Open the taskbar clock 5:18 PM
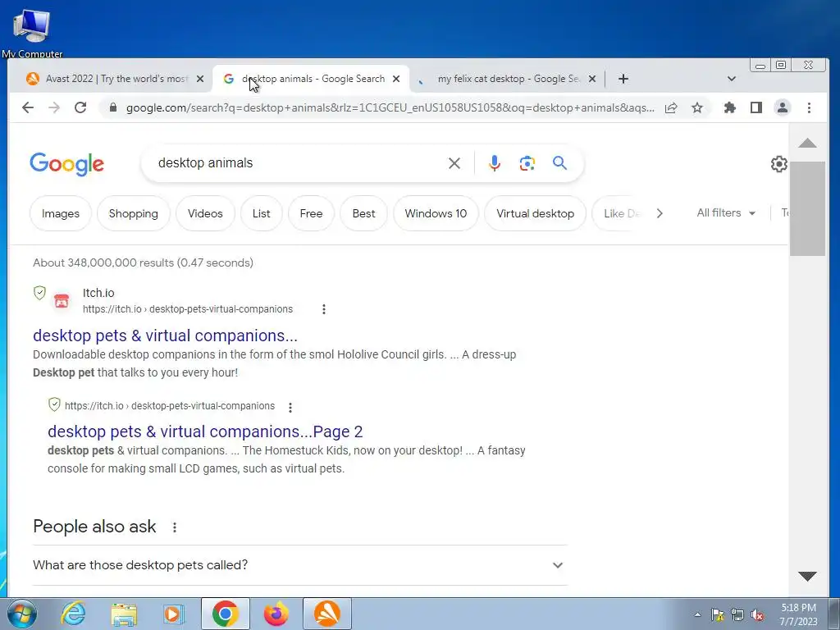840x630 pixels. pos(798,614)
